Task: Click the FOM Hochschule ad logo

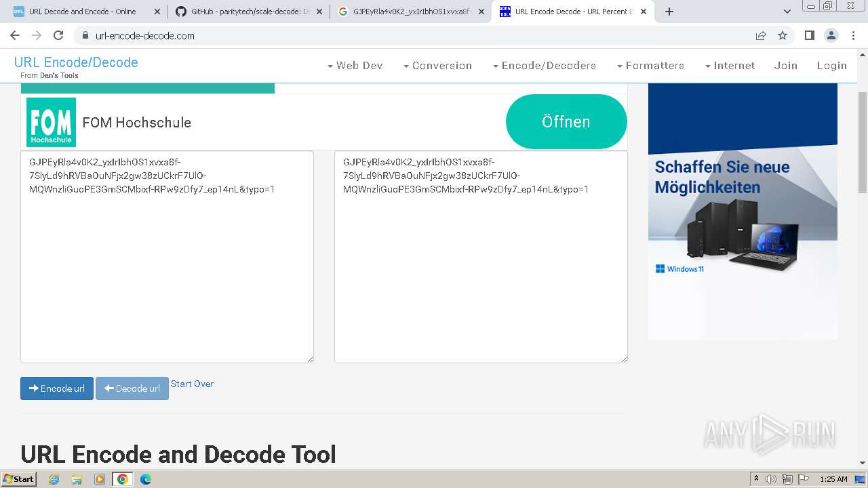Action: pos(51,122)
